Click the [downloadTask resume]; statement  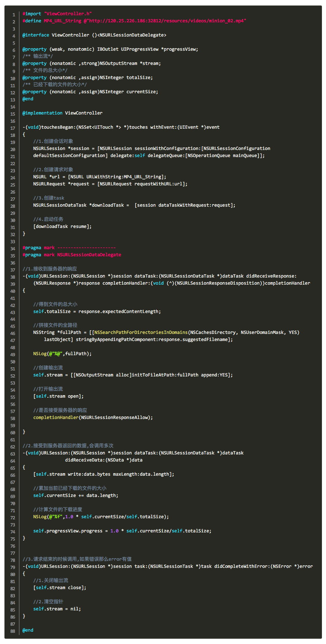click(x=62, y=226)
